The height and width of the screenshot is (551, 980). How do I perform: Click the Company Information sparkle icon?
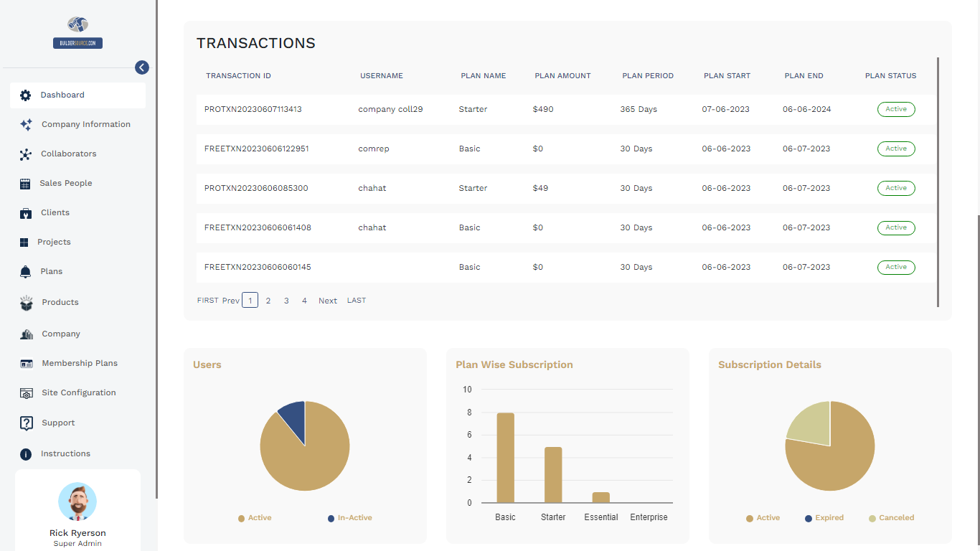(26, 125)
